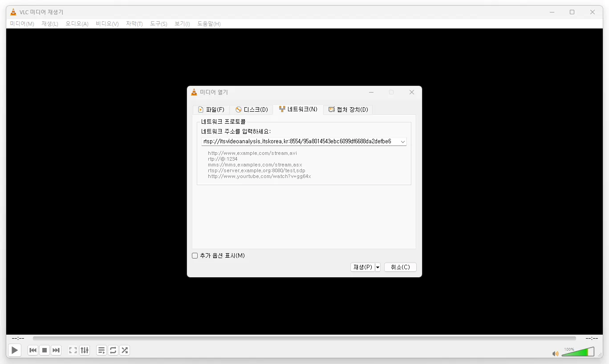Skip to next media in playlist

click(x=56, y=350)
